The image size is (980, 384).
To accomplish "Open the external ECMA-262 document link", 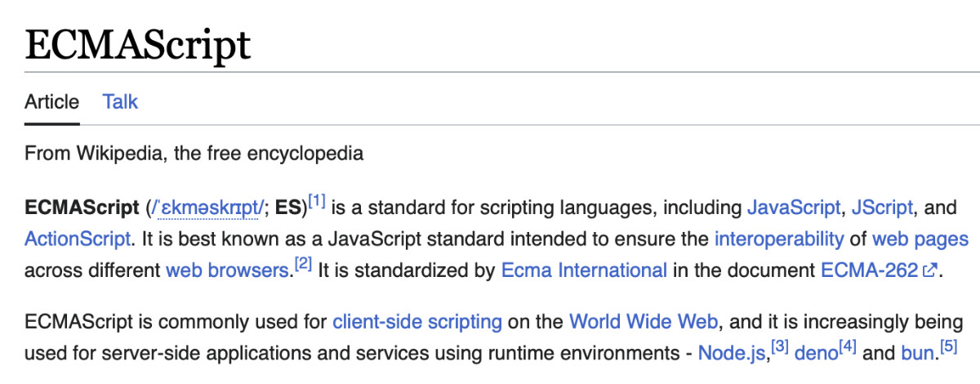I will pyautogui.click(x=869, y=270).
